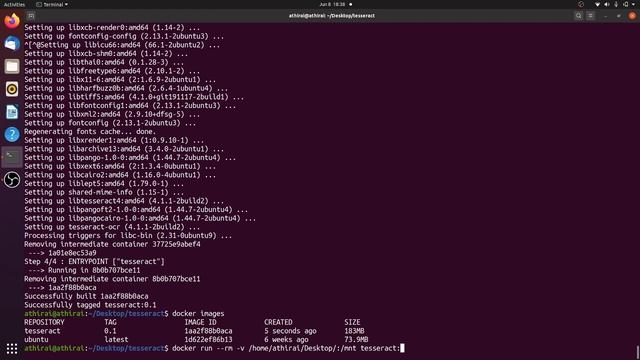Screen dimensions: 640x360
Task: Open a new terminal tab with header button
Action: 31,16
